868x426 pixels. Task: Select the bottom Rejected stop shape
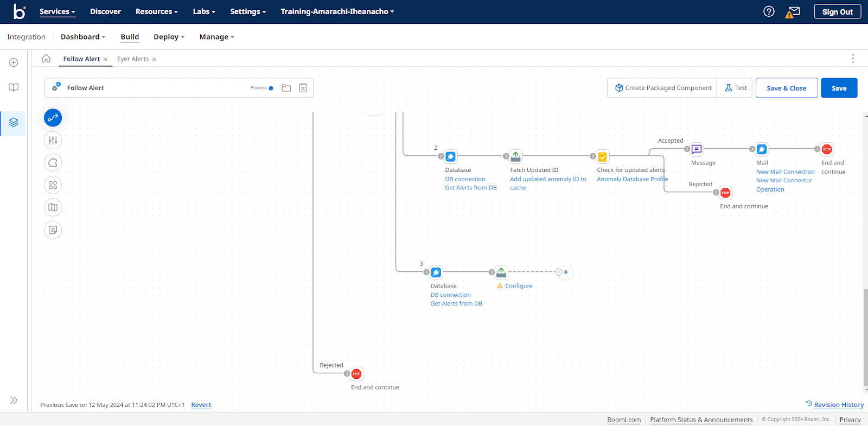(x=356, y=374)
